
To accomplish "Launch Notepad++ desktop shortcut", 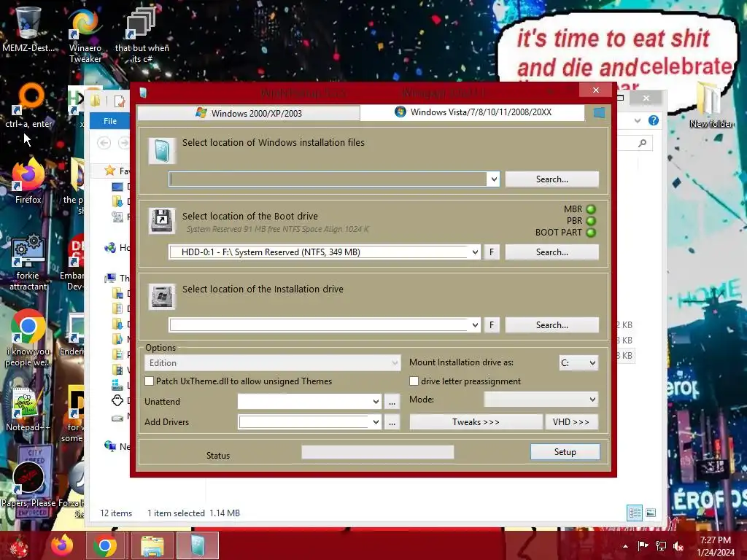I will click(28, 410).
